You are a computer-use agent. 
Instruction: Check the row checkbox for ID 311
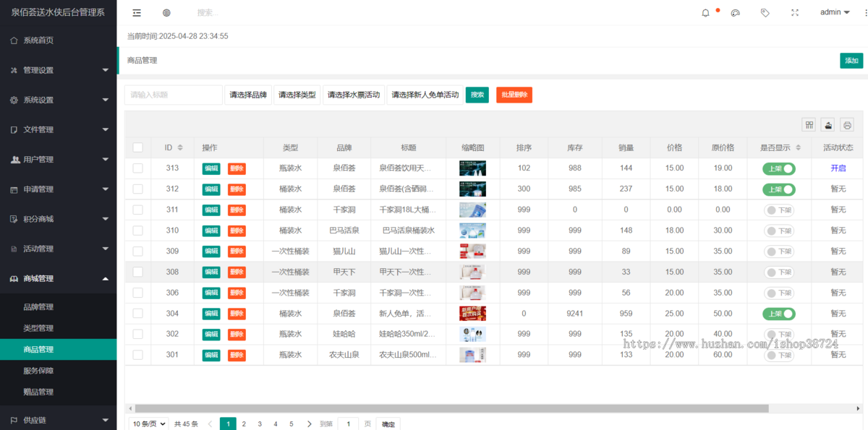pos(137,210)
